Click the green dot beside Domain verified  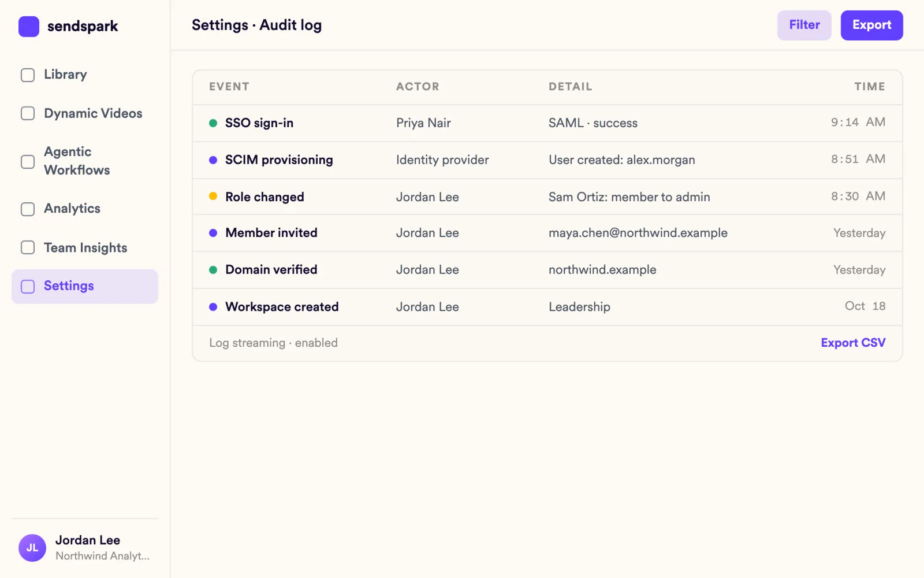[x=213, y=270]
